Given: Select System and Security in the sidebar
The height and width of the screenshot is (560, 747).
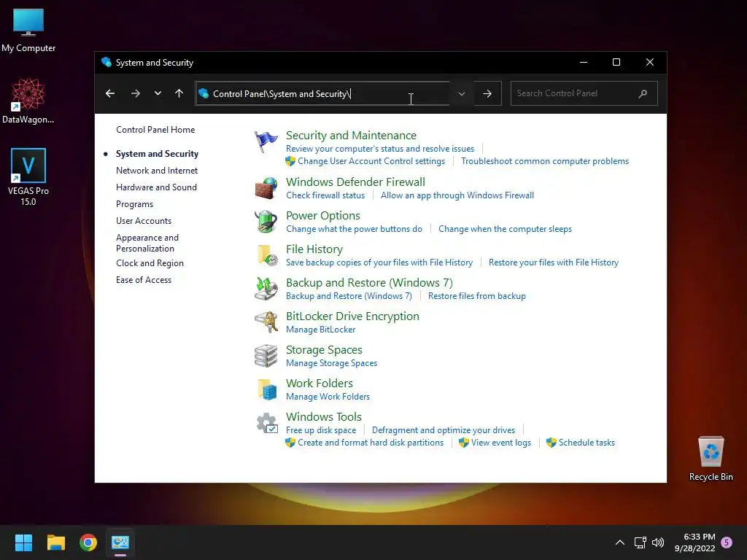Looking at the screenshot, I should pos(158,154).
